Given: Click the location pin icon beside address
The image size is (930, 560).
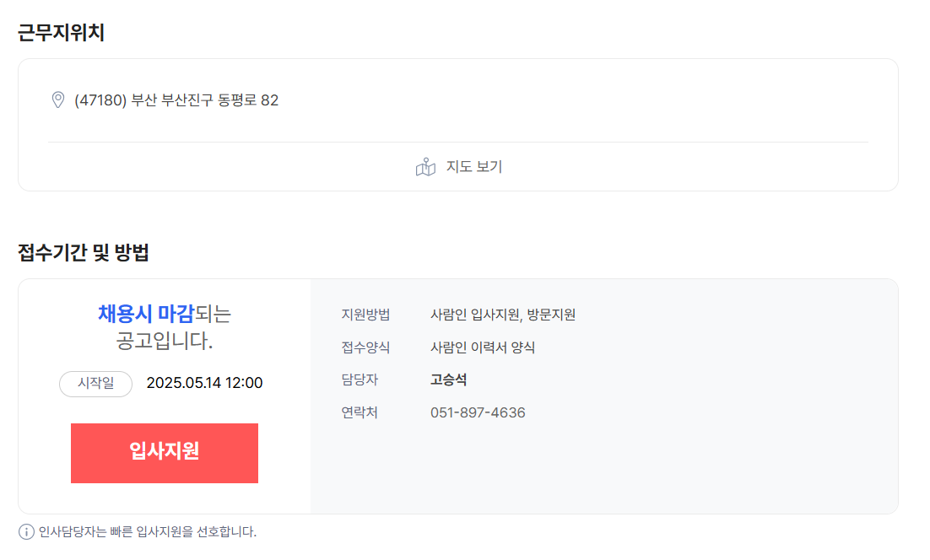Looking at the screenshot, I should [57, 100].
